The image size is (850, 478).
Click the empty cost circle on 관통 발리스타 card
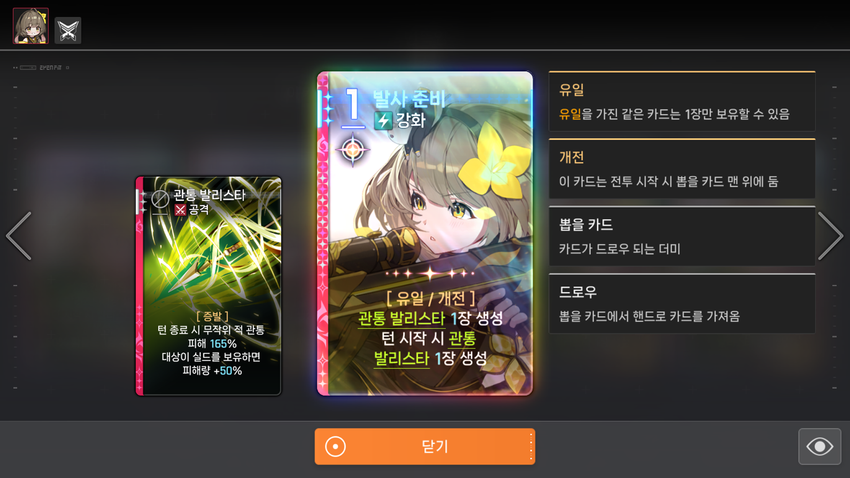[x=160, y=199]
